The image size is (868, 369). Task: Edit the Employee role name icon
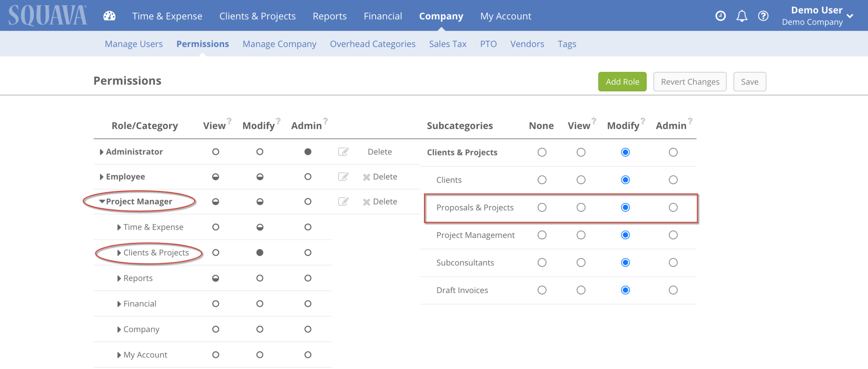pyautogui.click(x=343, y=177)
